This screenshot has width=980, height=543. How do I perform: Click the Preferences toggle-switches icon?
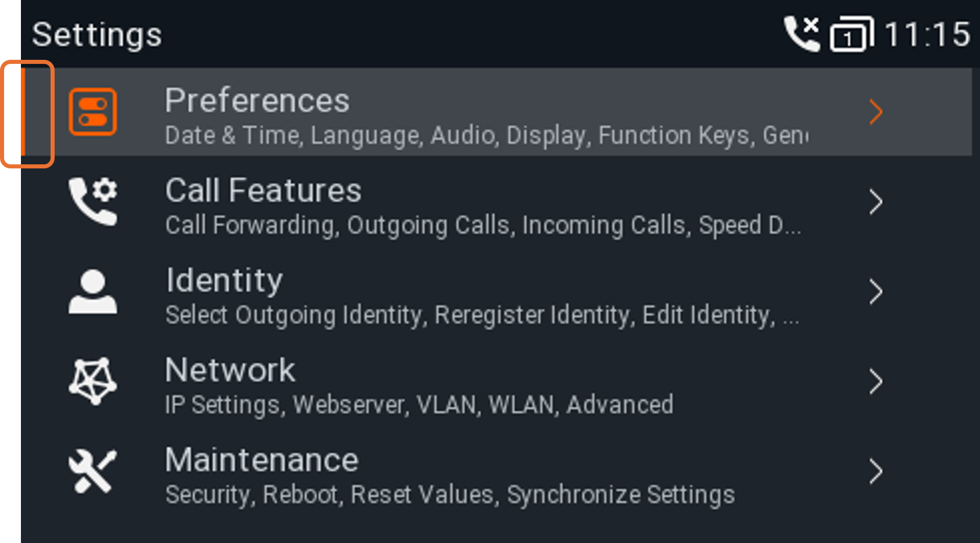pyautogui.click(x=93, y=112)
